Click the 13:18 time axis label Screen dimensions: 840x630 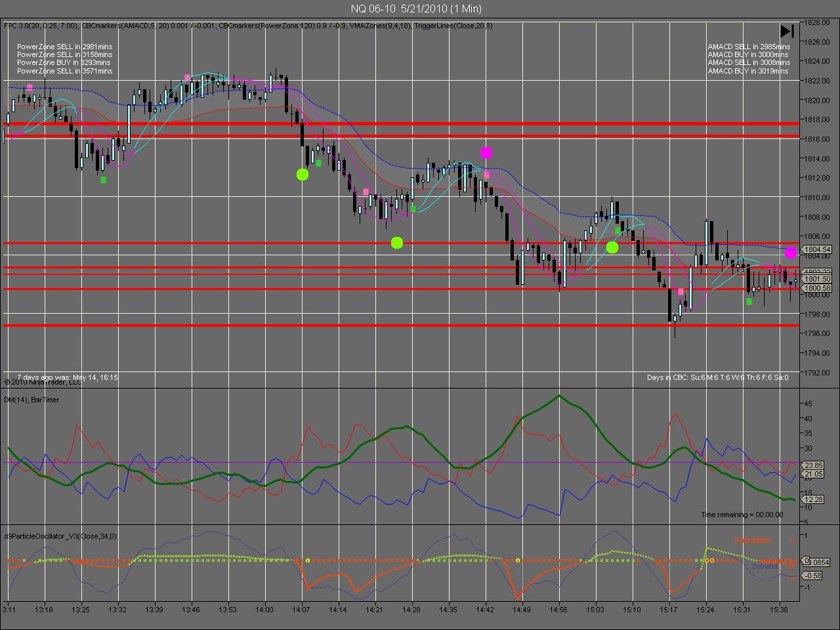[45, 610]
